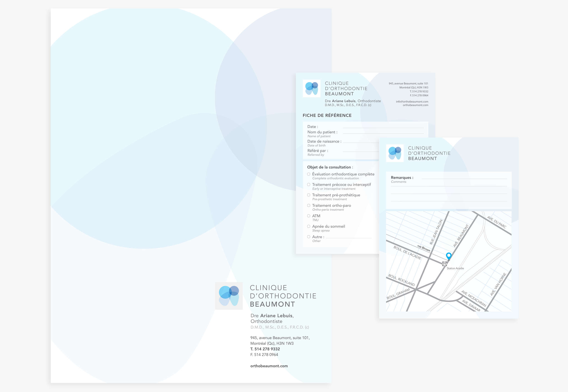Image resolution: width=568 pixels, height=392 pixels.
Task: Click the info@orthobeaumont.com email address
Action: pos(412,102)
